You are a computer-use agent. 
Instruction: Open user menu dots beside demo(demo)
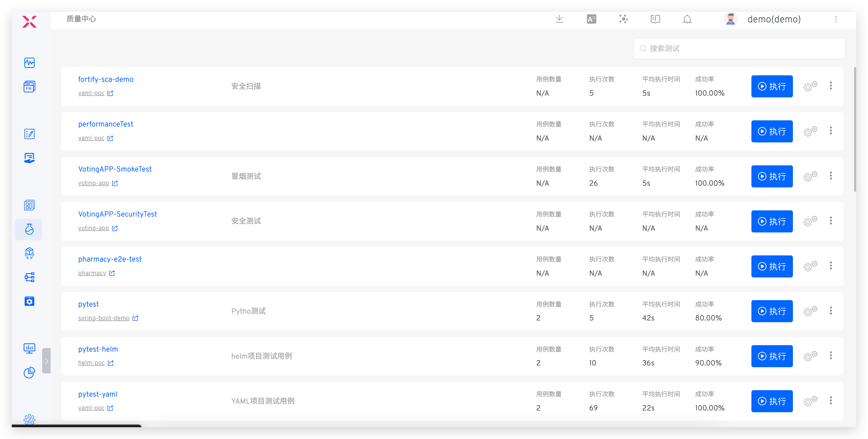[x=836, y=19]
